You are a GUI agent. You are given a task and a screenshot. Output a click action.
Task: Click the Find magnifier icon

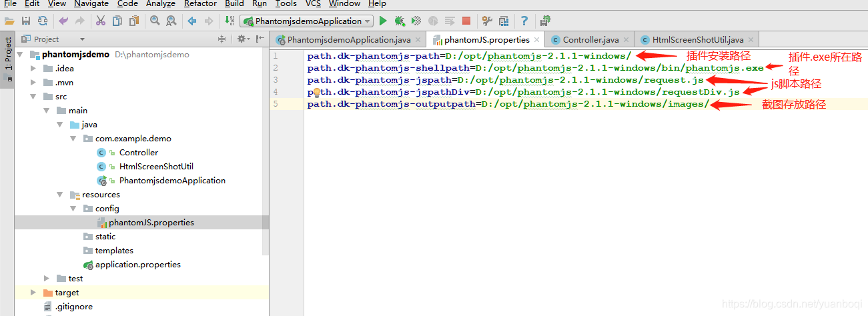tap(155, 21)
